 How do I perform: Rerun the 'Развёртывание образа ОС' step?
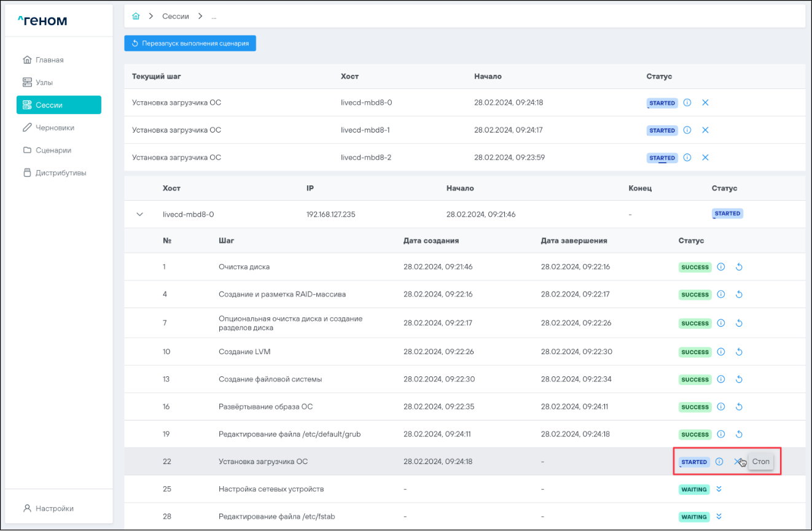(739, 407)
